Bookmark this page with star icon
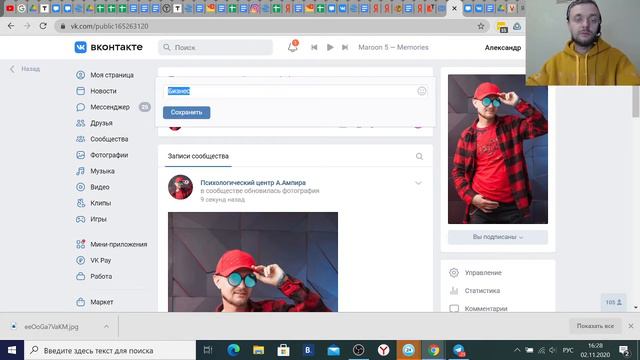Viewport: 640px width, 360px height. (481, 26)
